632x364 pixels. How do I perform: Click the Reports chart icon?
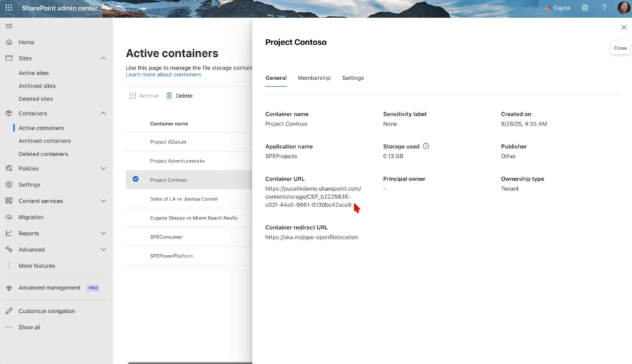[x=9, y=233]
